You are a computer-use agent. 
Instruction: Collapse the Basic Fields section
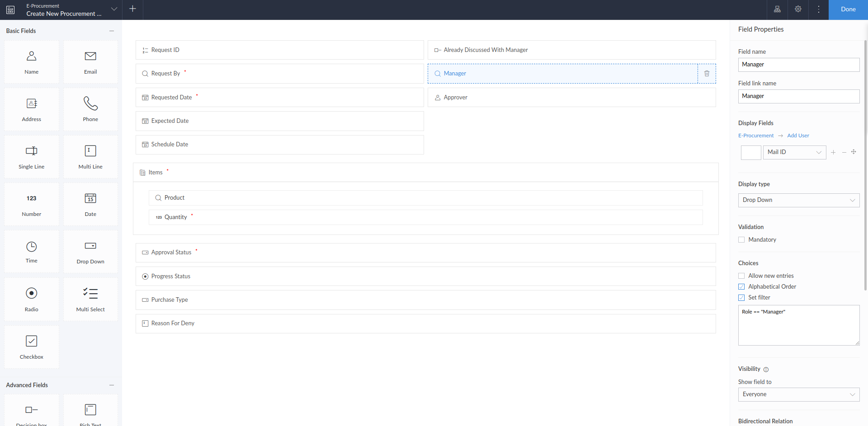pos(112,30)
